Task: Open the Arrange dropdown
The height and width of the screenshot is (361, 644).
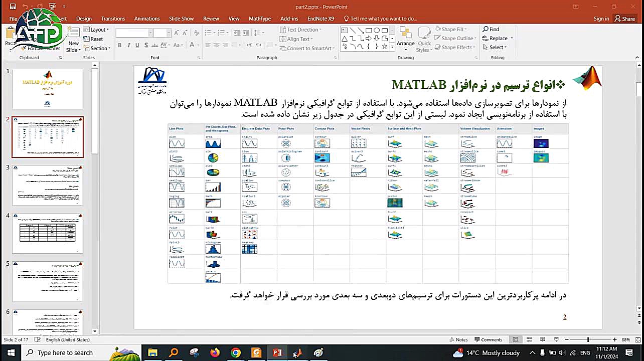Action: (406, 39)
